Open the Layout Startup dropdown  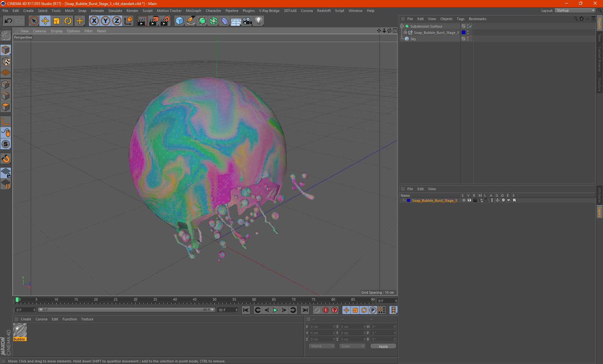click(x=575, y=10)
